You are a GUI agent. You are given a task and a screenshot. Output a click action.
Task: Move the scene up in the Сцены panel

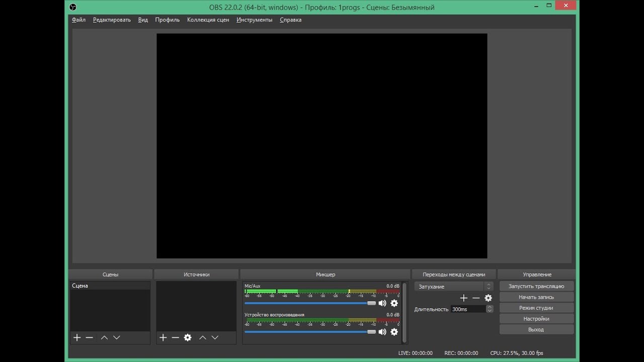click(x=104, y=338)
